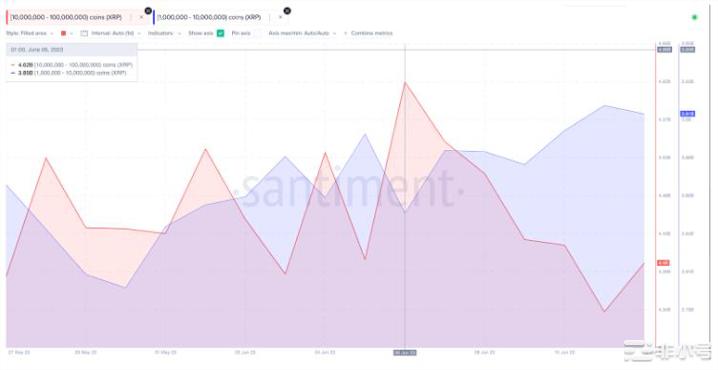Viewport: 718px width, 370px height.
Task: Open the red color picker swatch
Action: [63, 33]
